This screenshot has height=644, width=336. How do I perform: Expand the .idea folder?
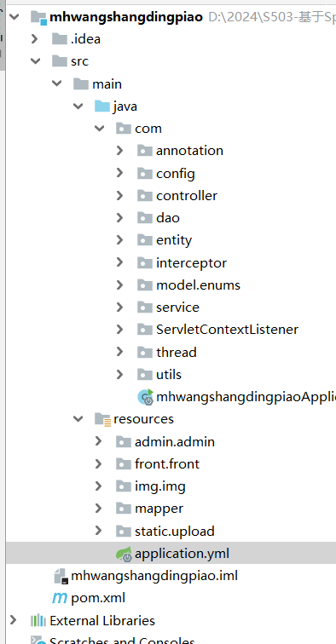(35, 39)
